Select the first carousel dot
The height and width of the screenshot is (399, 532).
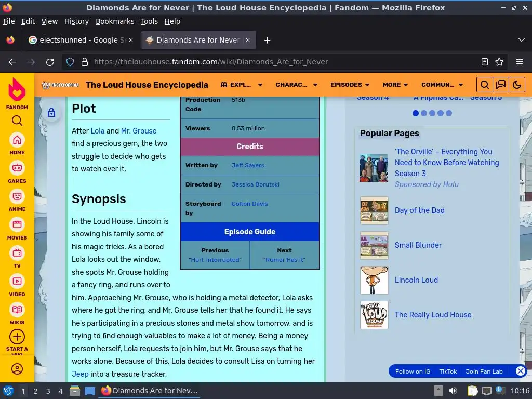(415, 113)
